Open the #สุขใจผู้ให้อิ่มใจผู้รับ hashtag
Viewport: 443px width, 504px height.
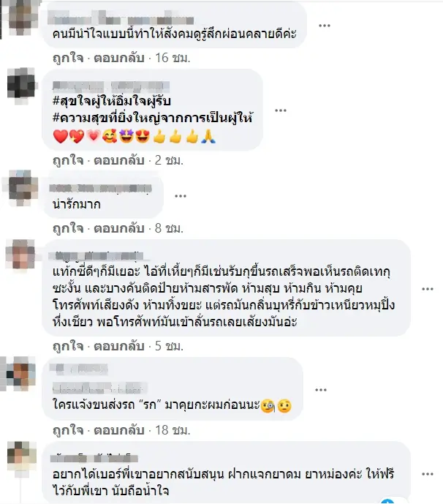coord(111,101)
